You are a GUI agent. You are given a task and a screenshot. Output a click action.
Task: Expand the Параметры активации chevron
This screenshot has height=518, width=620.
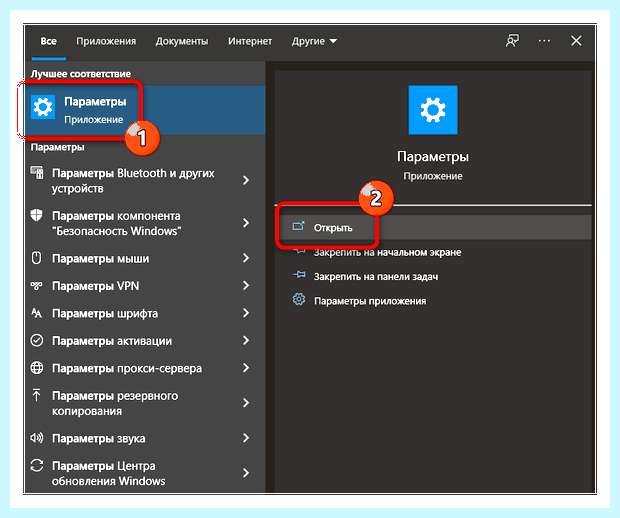click(x=246, y=340)
